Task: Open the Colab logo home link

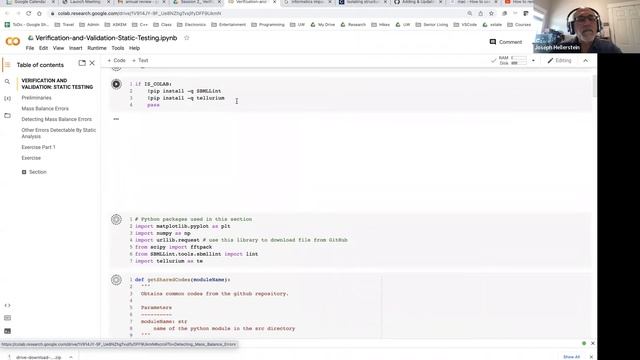Action: (13, 41)
